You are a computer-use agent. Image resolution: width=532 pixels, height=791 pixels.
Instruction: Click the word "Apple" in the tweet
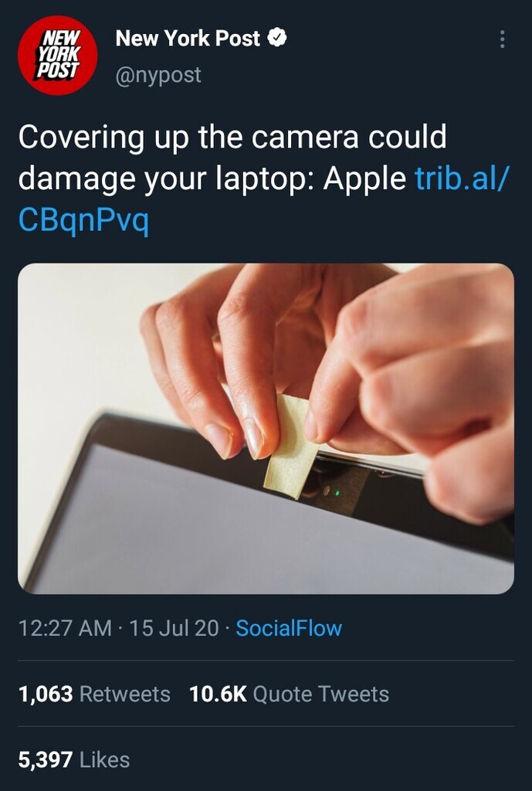click(x=364, y=178)
